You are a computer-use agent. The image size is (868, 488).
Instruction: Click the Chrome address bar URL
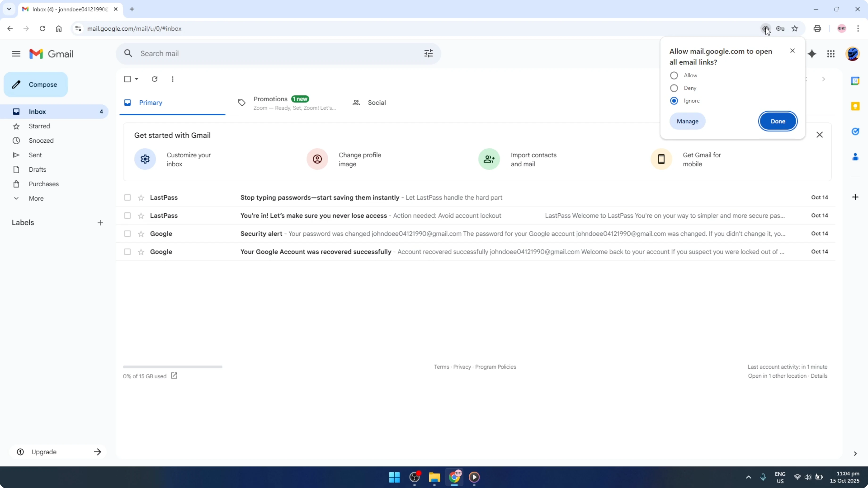[134, 29]
